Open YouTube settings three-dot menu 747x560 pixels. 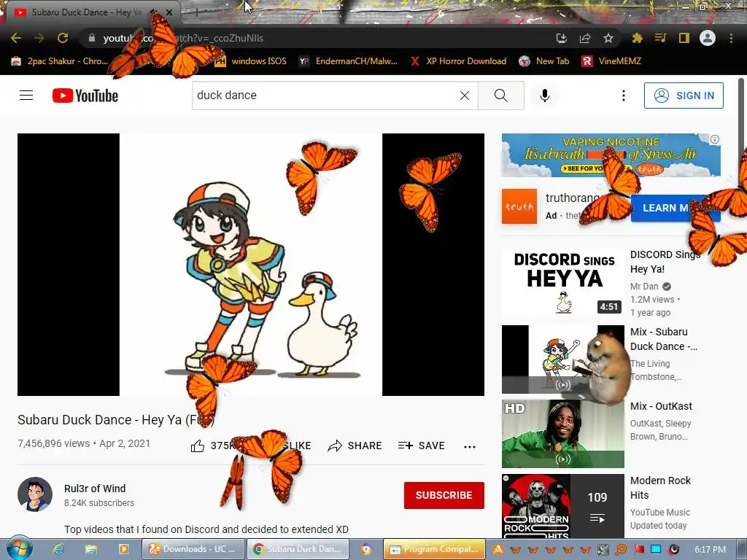[623, 96]
